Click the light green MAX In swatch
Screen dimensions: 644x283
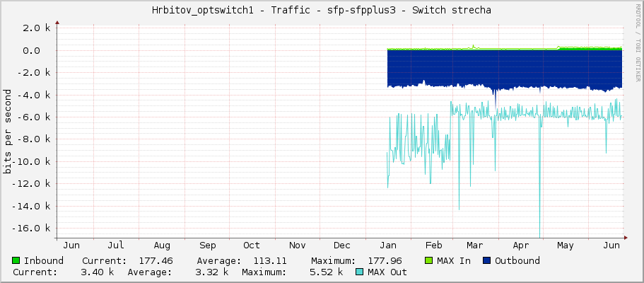(x=429, y=260)
